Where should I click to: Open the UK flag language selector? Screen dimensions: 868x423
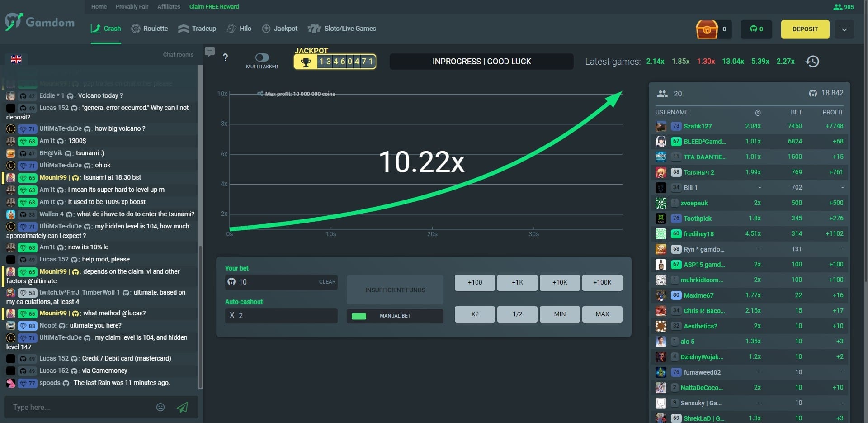click(x=16, y=59)
